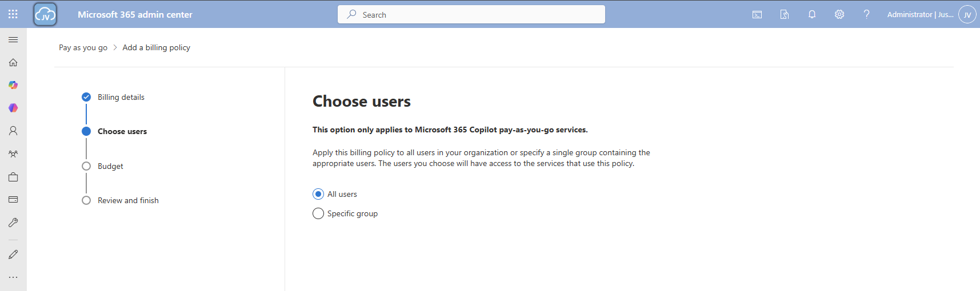This screenshot has height=291, width=980.
Task: Select the All users radio option
Action: pyautogui.click(x=318, y=194)
